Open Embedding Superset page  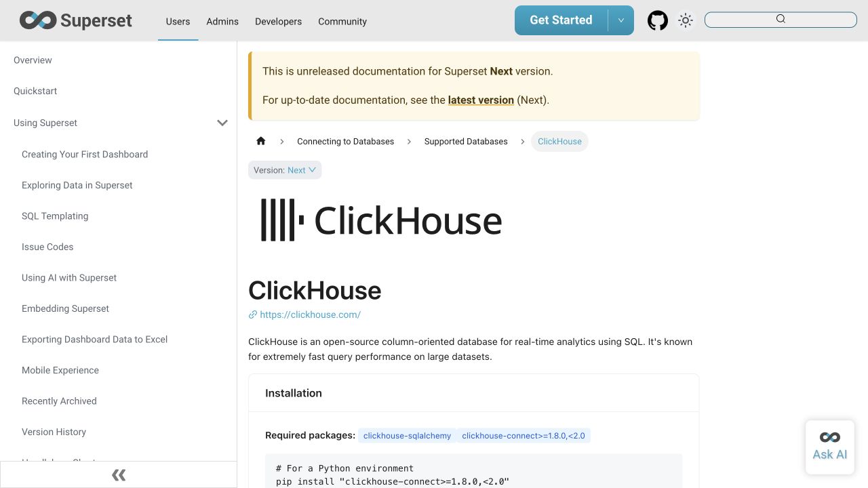[65, 308]
